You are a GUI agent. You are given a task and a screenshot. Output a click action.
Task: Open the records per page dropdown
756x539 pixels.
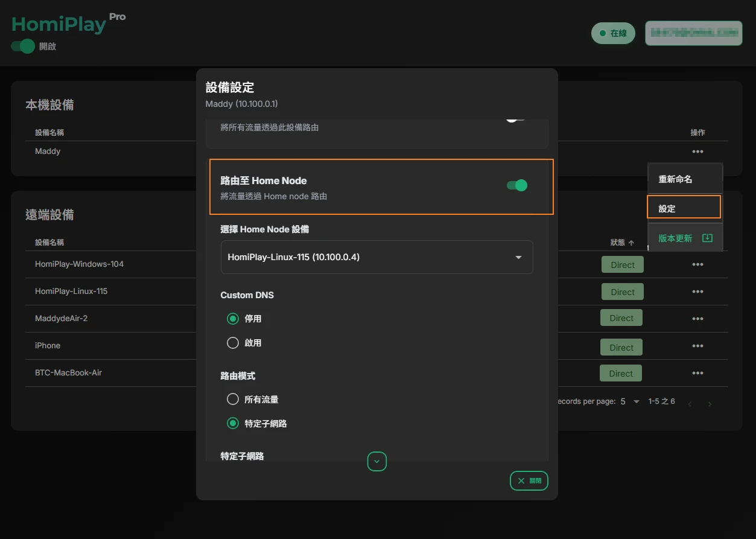click(630, 401)
